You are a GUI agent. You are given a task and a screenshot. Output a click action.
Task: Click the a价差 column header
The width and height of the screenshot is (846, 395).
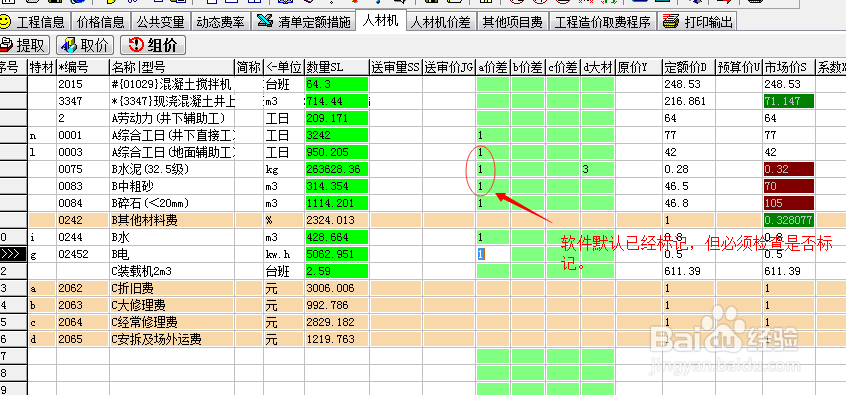(493, 67)
